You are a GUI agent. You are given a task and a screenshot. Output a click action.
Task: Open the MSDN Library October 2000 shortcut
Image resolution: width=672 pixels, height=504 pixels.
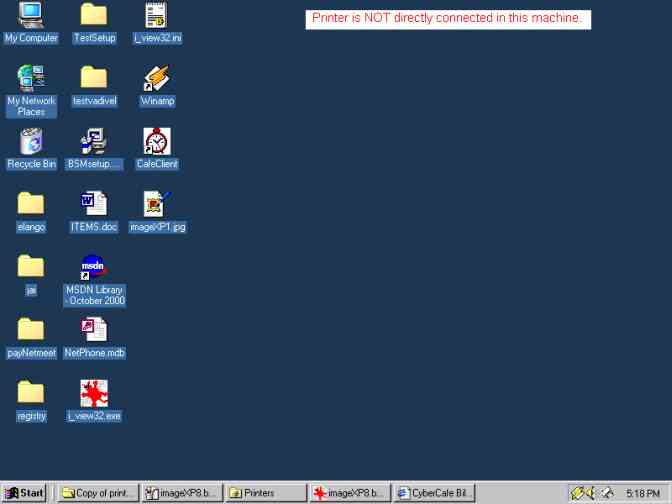pyautogui.click(x=94, y=268)
